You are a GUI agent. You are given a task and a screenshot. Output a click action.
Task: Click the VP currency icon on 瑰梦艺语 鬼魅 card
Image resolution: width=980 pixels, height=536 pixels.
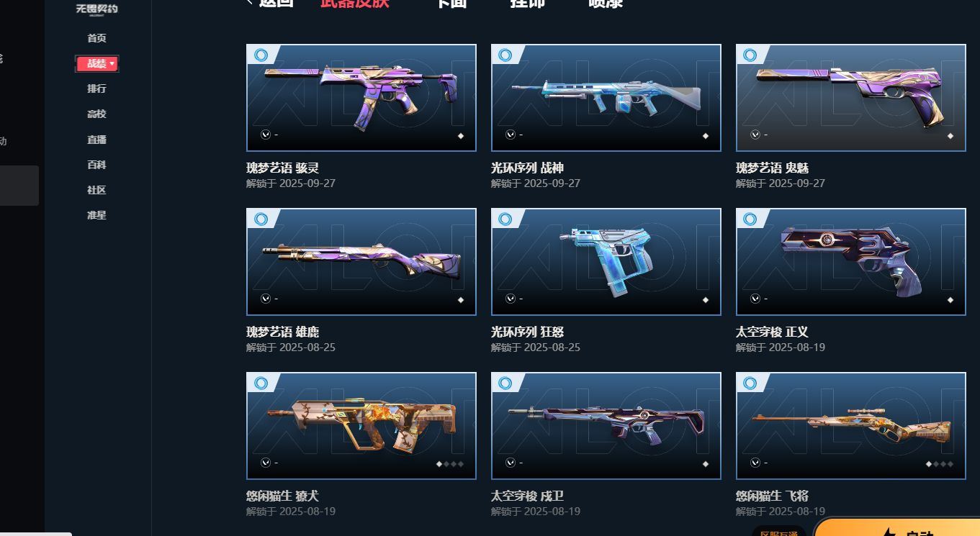click(x=755, y=135)
